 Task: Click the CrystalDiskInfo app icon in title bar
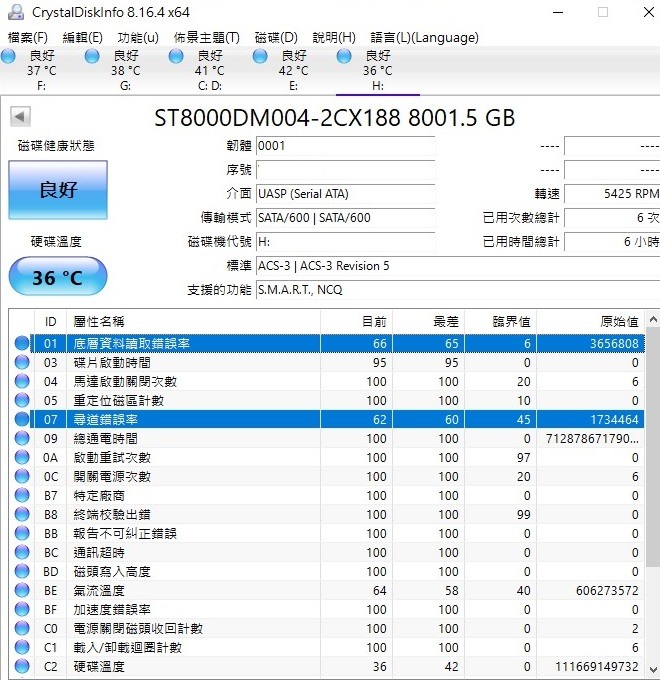[16, 12]
